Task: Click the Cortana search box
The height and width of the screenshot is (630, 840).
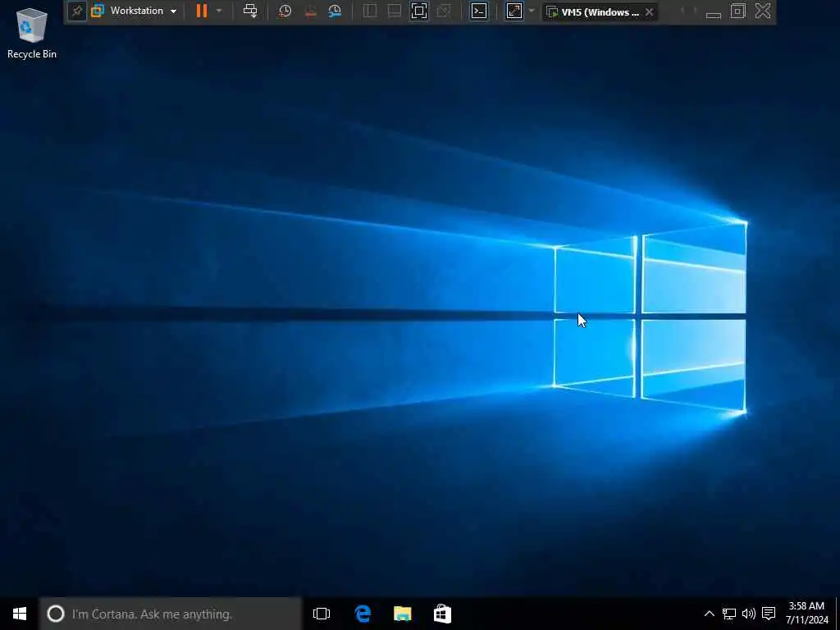Action: pos(171,614)
